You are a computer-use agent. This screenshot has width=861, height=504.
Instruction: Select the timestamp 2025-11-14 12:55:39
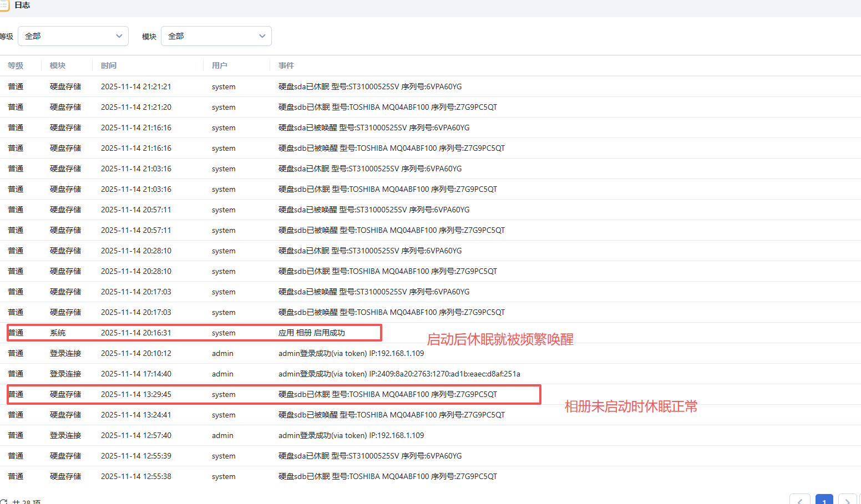(x=136, y=456)
